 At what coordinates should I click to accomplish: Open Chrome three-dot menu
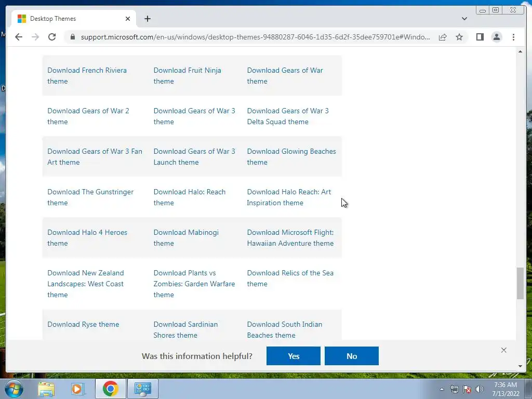click(513, 37)
